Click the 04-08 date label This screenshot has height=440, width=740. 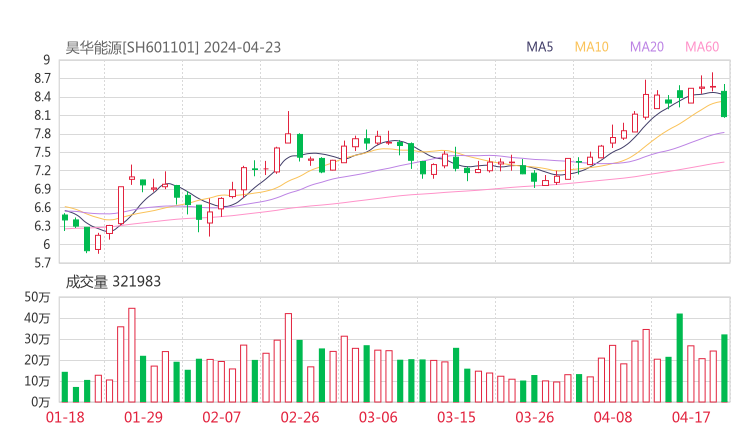pyautogui.click(x=612, y=416)
